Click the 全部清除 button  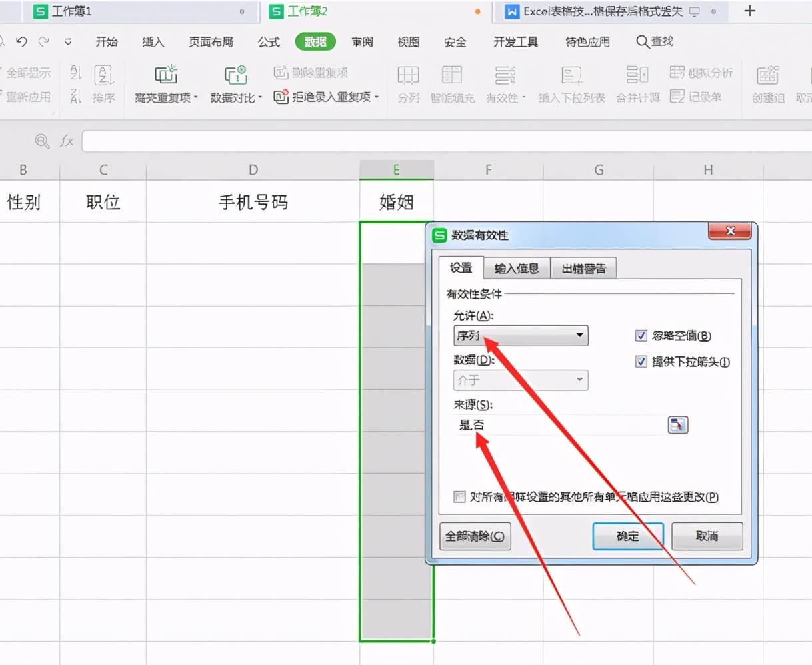click(475, 536)
